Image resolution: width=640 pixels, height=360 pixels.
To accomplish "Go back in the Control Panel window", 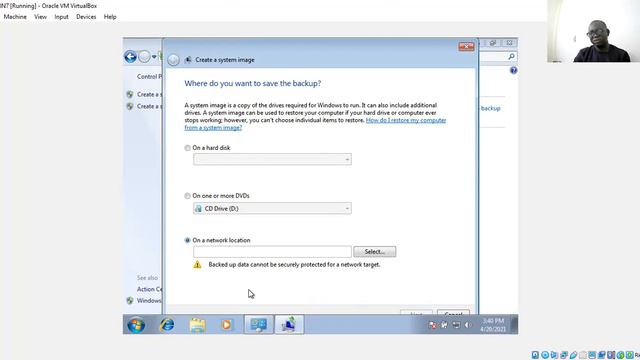I will point(131,57).
